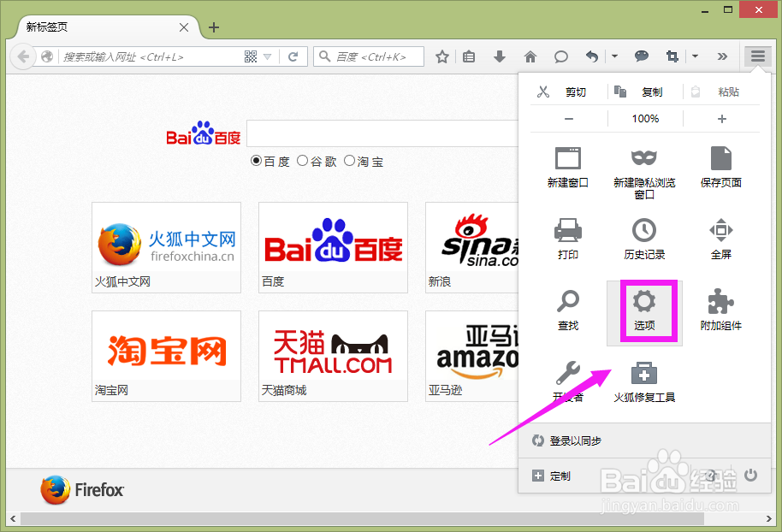Click the address bar input field
The width and height of the screenshot is (782, 532).
(150, 56)
